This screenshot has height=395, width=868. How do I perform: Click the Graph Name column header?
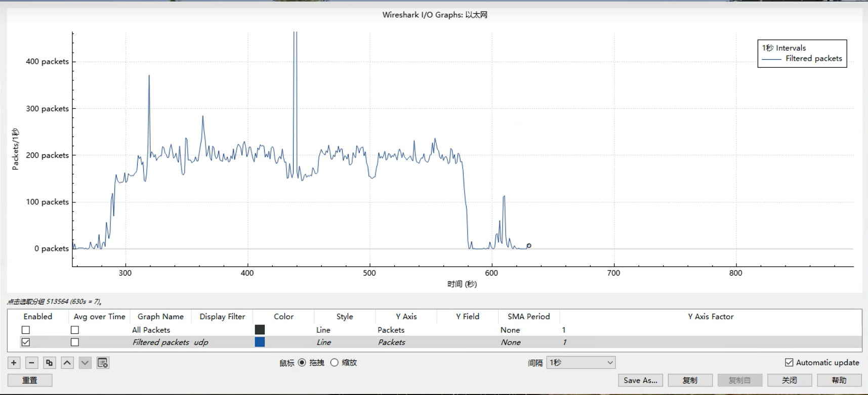(x=160, y=317)
